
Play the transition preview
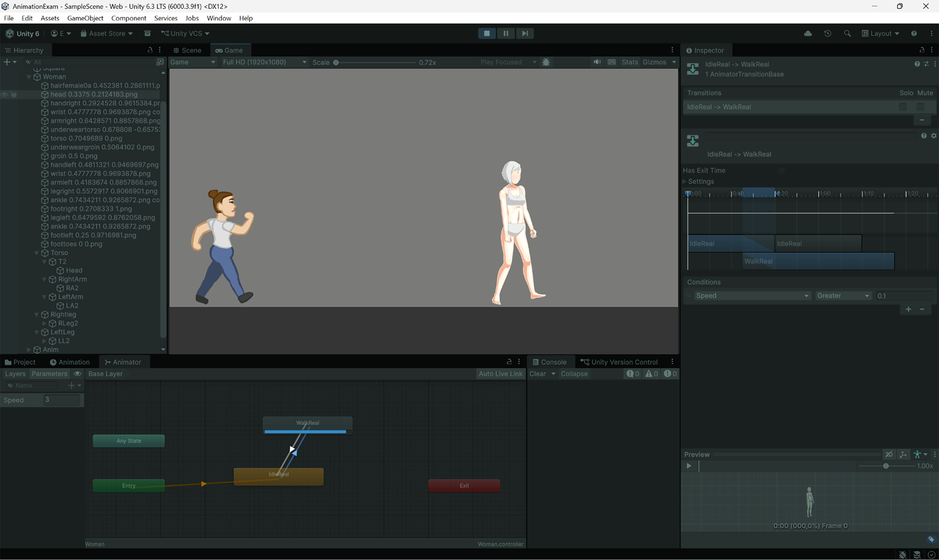689,466
